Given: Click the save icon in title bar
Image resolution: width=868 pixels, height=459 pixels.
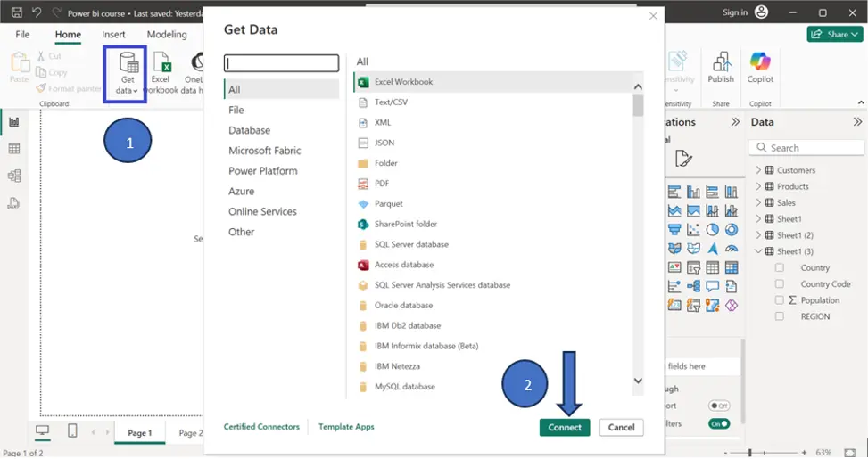Looking at the screenshot, I should [17, 12].
